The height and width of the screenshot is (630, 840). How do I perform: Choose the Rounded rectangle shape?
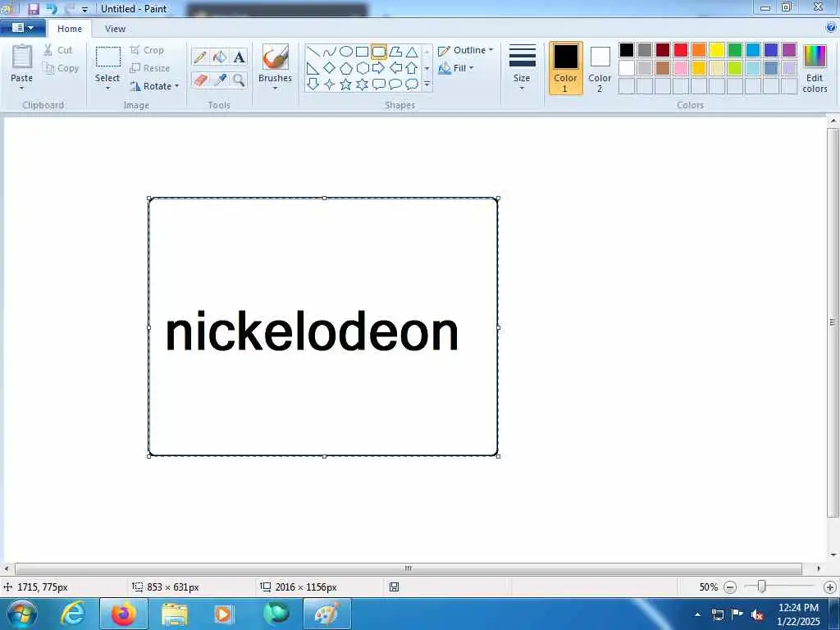tap(379, 52)
